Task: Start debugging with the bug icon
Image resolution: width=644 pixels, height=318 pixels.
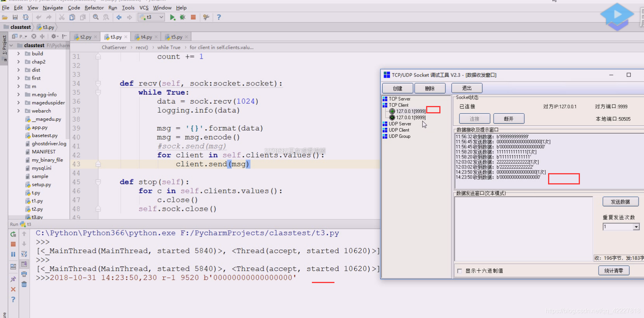Action: [x=183, y=17]
